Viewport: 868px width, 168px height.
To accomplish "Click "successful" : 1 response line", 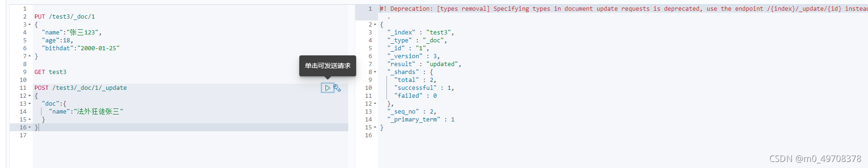I will click(424, 88).
